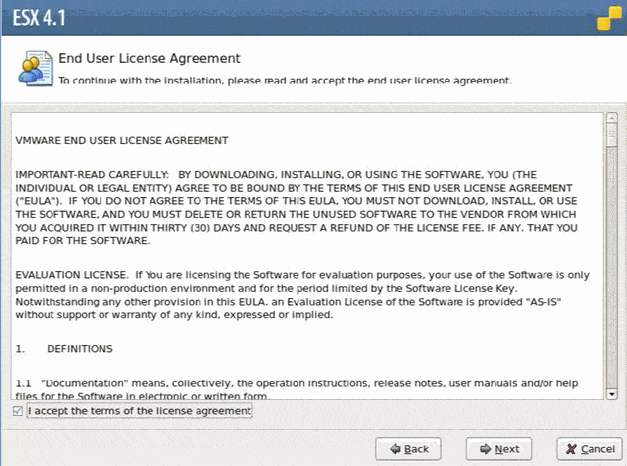
Task: Click the 'VMWARE END USER LICENSE AGREEMENT' line
Action: point(122,140)
